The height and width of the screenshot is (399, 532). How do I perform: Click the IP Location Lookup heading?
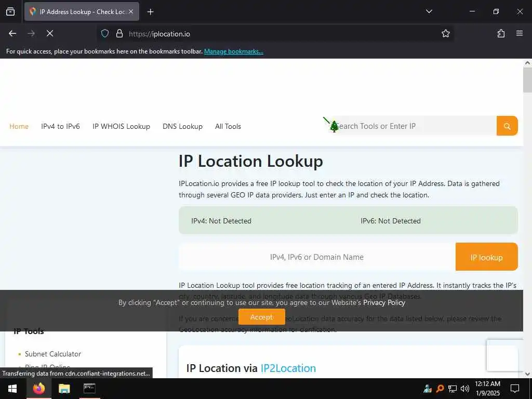pyautogui.click(x=251, y=162)
